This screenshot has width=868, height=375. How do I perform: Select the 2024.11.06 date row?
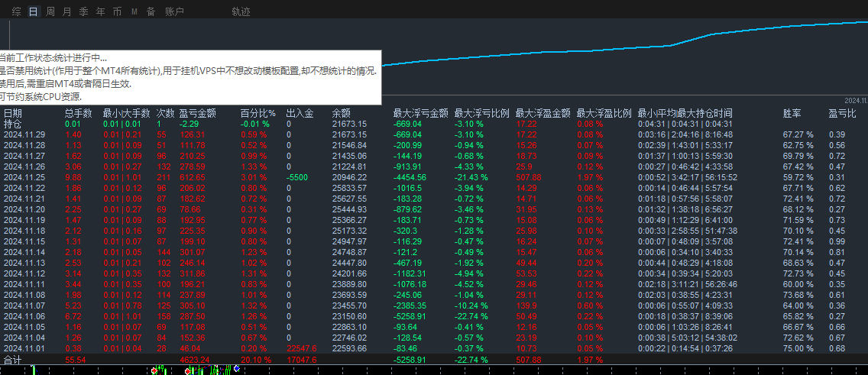(25, 316)
